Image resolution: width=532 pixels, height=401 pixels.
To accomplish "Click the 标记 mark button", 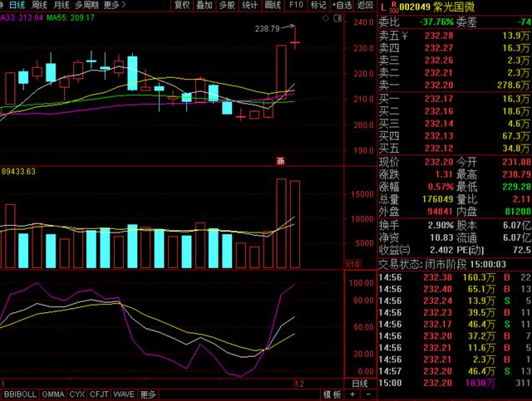I will point(318,5).
